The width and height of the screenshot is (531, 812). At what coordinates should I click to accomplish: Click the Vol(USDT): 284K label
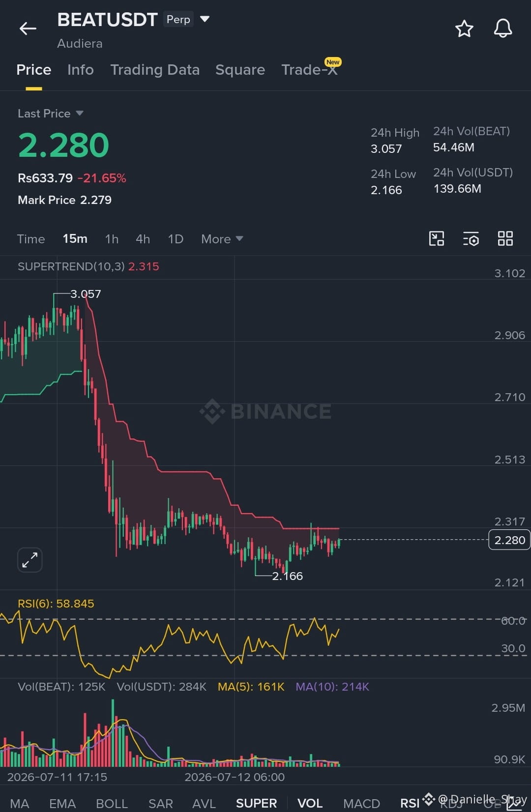pyautogui.click(x=161, y=687)
